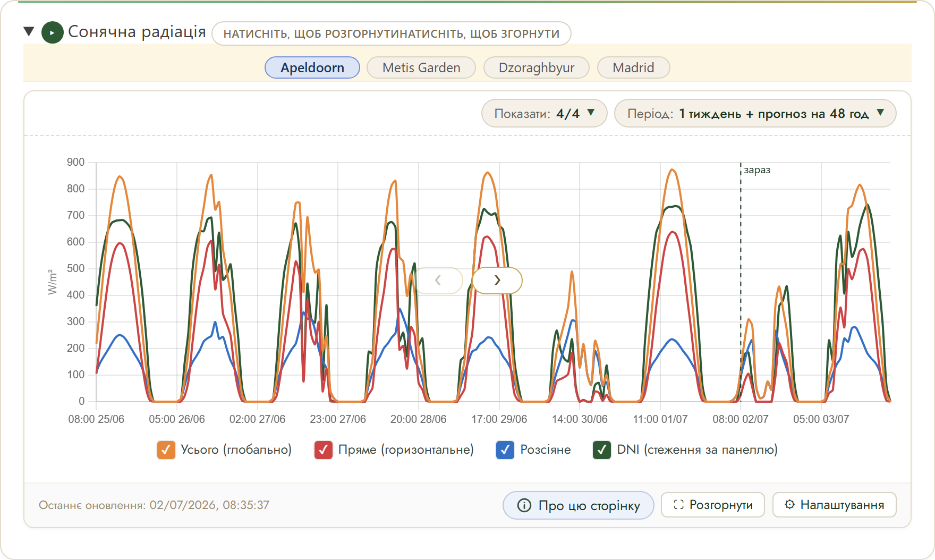Switch to Dzoraghbyur tab
The height and width of the screenshot is (560, 935).
[537, 67]
